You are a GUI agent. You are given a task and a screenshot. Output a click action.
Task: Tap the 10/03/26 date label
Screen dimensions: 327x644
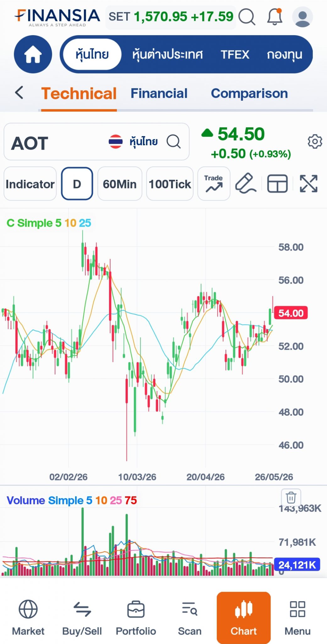pos(137,477)
